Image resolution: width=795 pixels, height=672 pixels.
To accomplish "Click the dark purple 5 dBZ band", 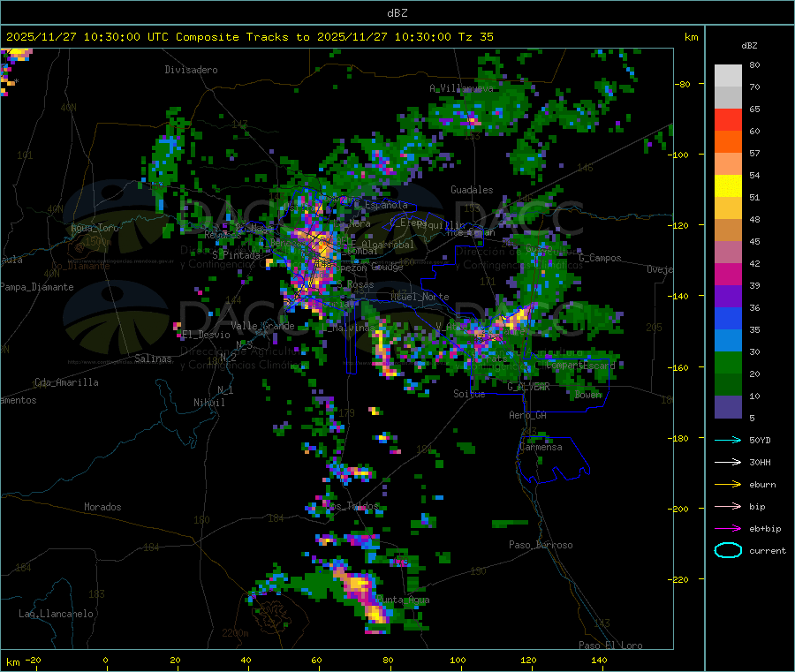I will [728, 407].
